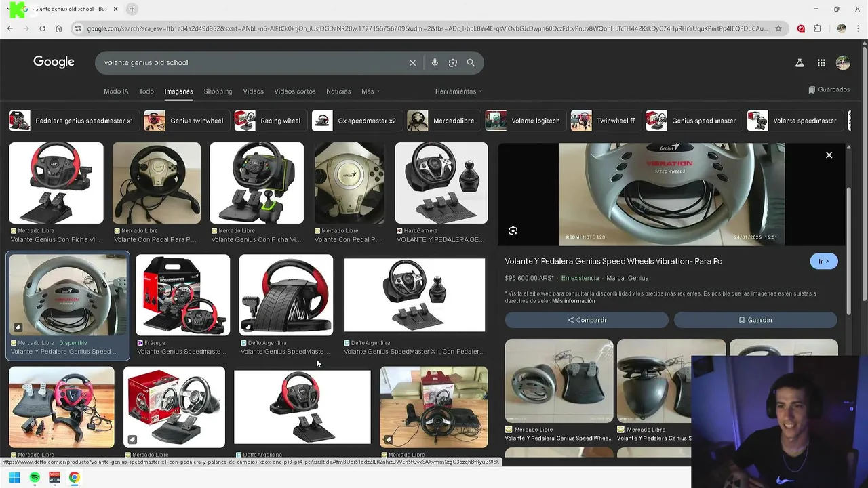The width and height of the screenshot is (868, 488).
Task: Open the Windows Start menu
Action: (14, 477)
